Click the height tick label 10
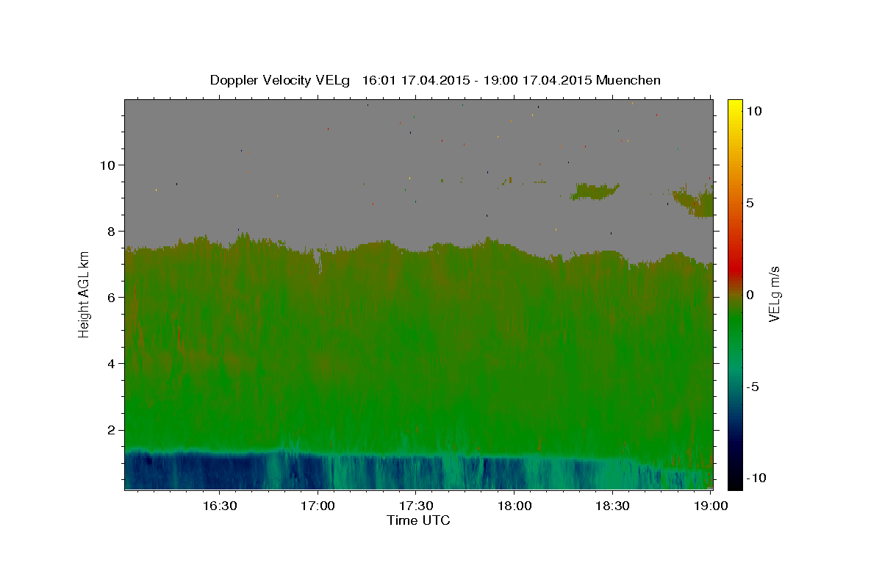The width and height of the screenshot is (882, 588). (110, 165)
